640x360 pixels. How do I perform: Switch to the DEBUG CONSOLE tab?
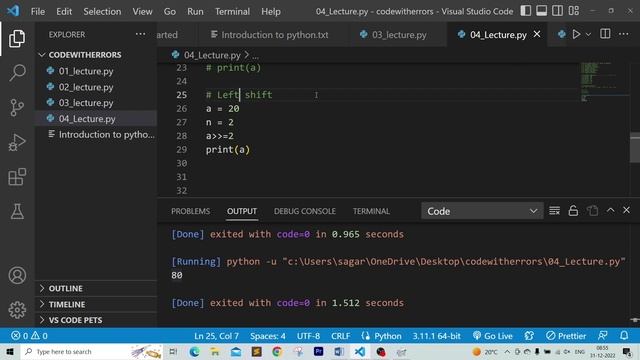click(305, 211)
